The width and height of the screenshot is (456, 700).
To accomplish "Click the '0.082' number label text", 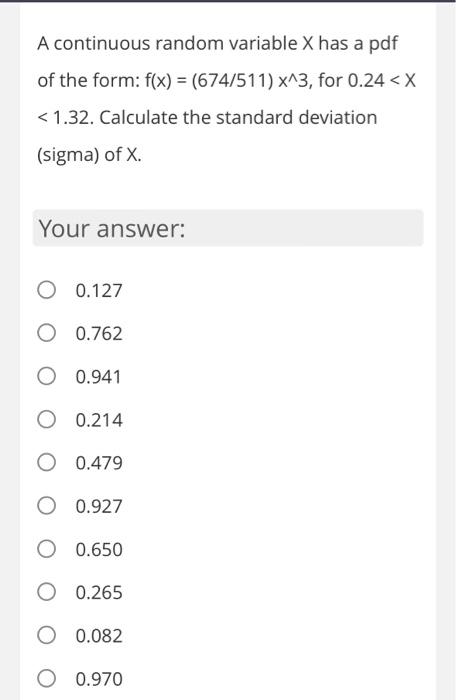I will 99,636.
